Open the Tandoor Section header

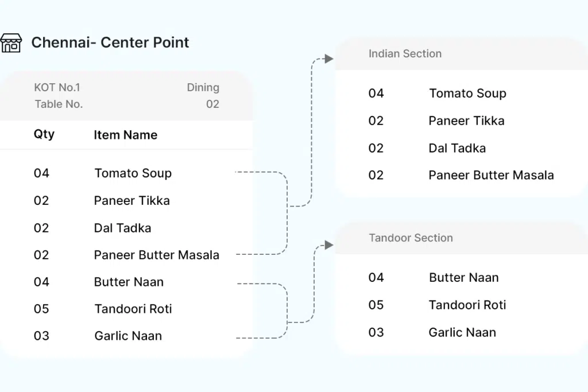411,238
